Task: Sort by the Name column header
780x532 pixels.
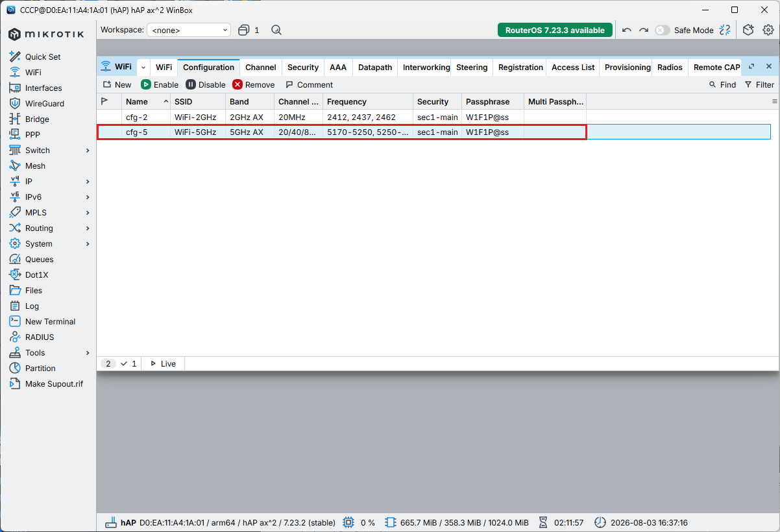Action: point(146,101)
